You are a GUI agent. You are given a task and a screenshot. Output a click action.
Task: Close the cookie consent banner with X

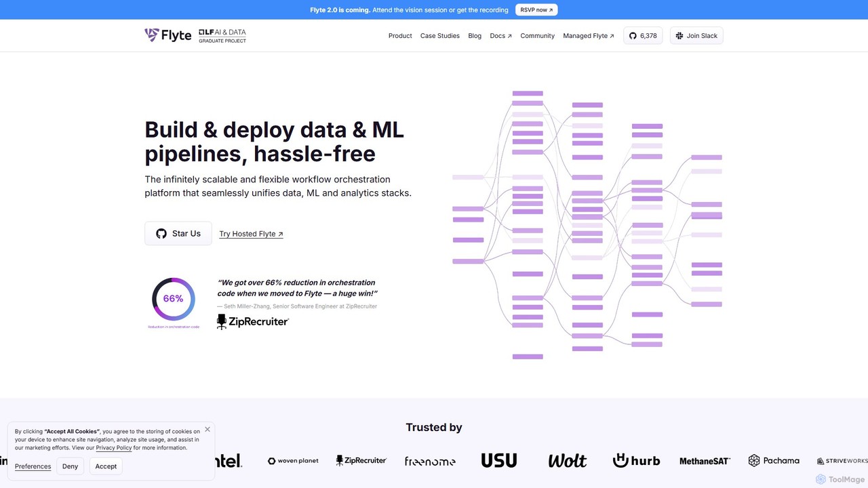208,429
